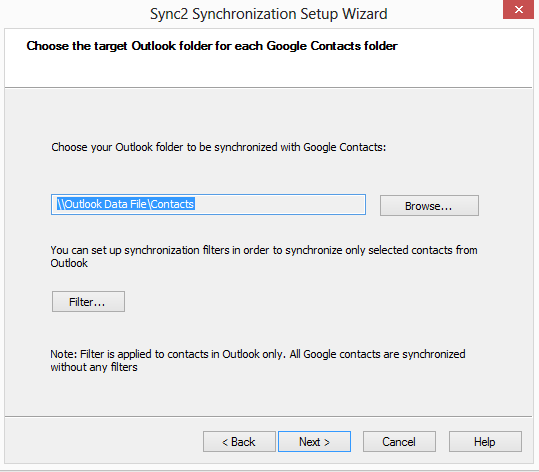Click the synchronization filters description text
This screenshot has width=539, height=472.
pos(264,256)
